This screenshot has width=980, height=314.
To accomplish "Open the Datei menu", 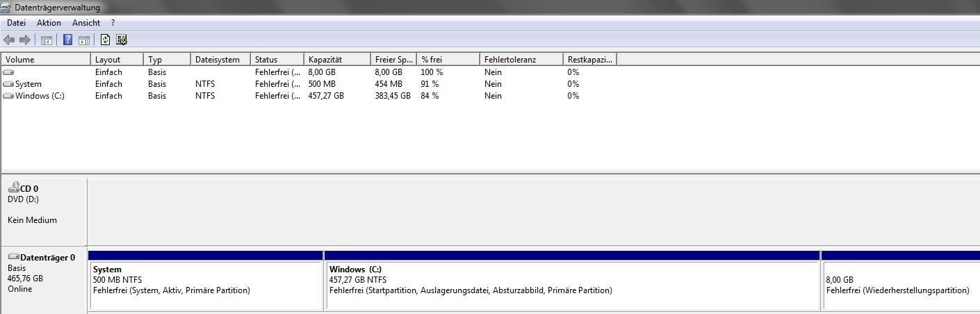I will click(16, 23).
